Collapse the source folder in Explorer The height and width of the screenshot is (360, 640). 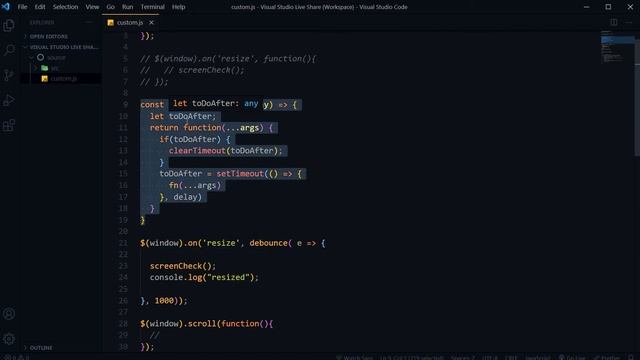[31, 58]
